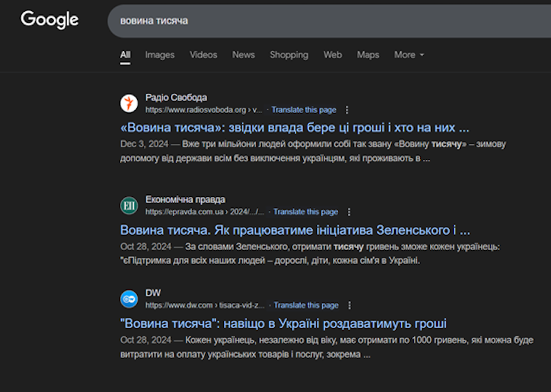This screenshot has width=551, height=392.
Task: Select the All results tab
Action: coord(125,55)
